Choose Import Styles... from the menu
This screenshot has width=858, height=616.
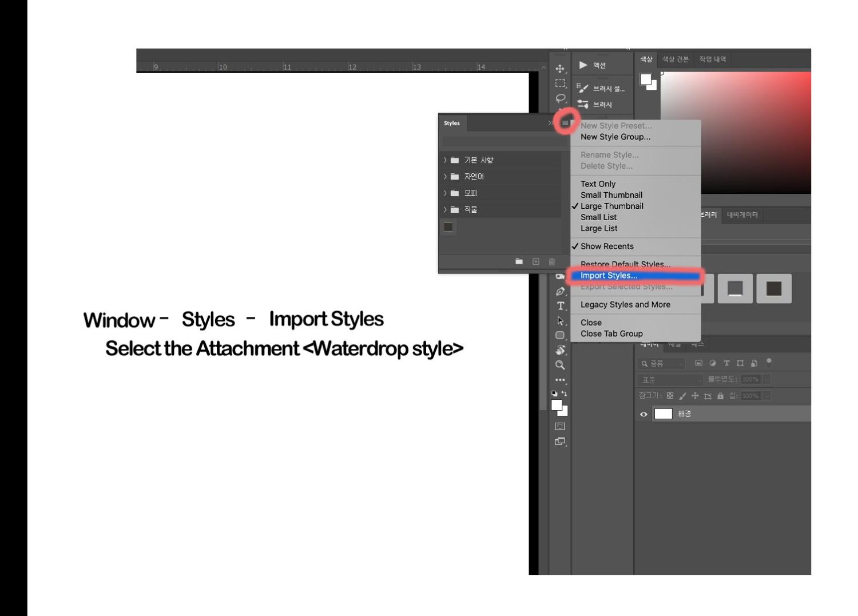(635, 276)
